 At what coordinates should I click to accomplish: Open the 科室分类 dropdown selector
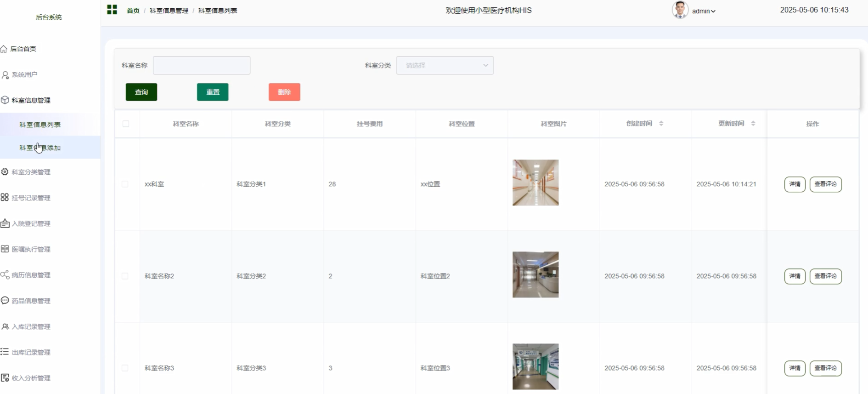pos(445,65)
